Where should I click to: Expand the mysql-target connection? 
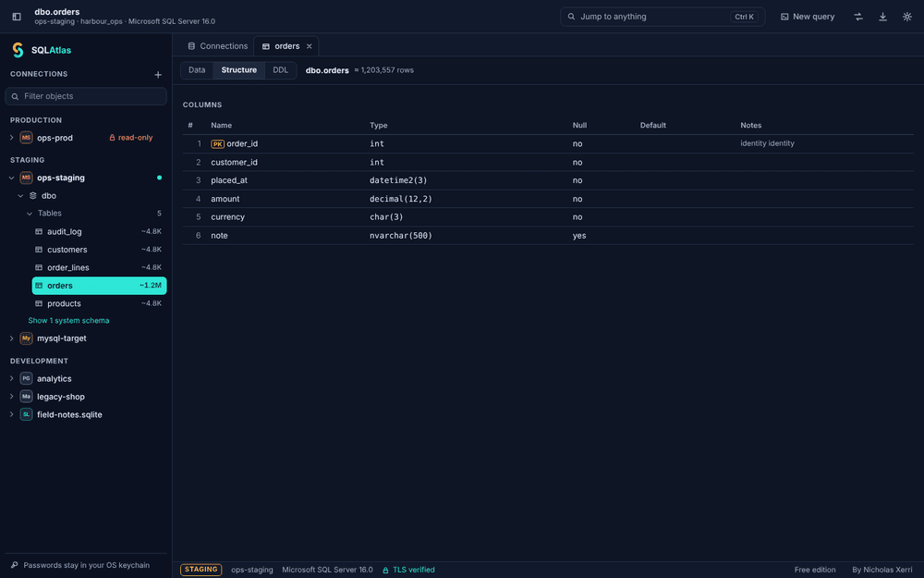(x=11, y=338)
